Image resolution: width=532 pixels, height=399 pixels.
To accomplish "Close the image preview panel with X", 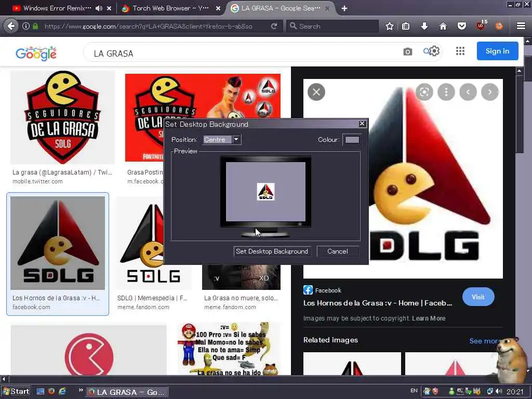I will coord(316,92).
